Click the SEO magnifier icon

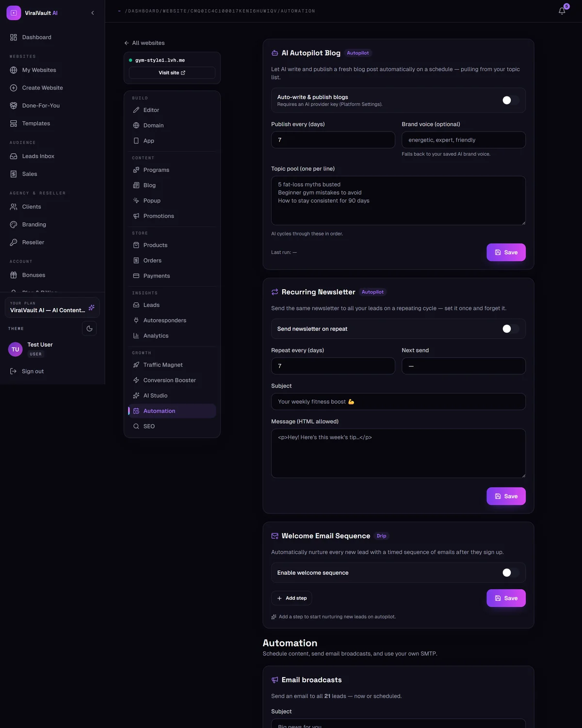point(136,426)
